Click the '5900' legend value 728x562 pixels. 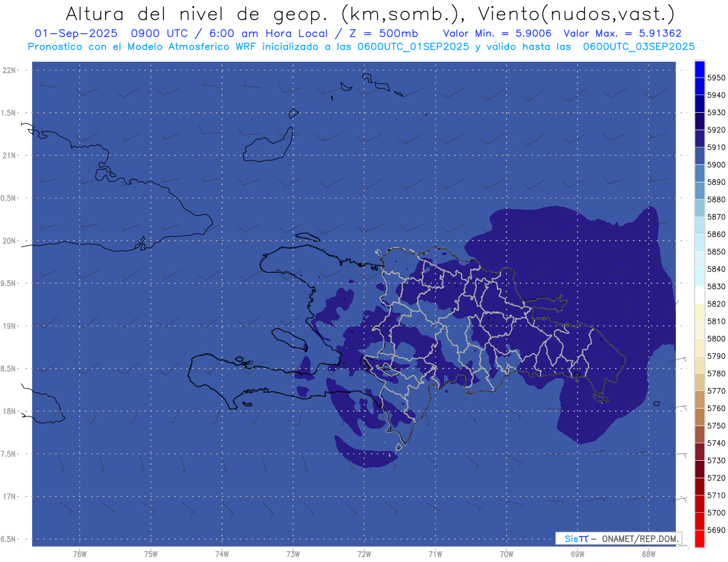(716, 165)
